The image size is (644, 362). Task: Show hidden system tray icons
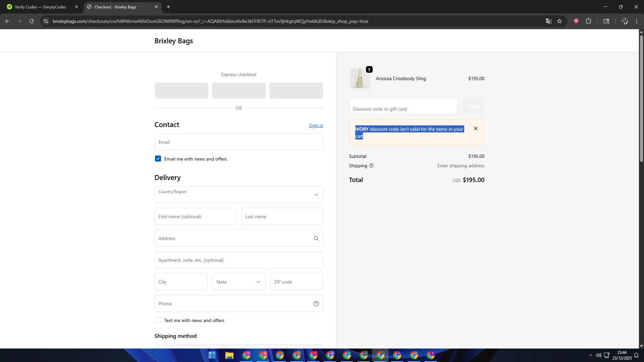(x=590, y=355)
